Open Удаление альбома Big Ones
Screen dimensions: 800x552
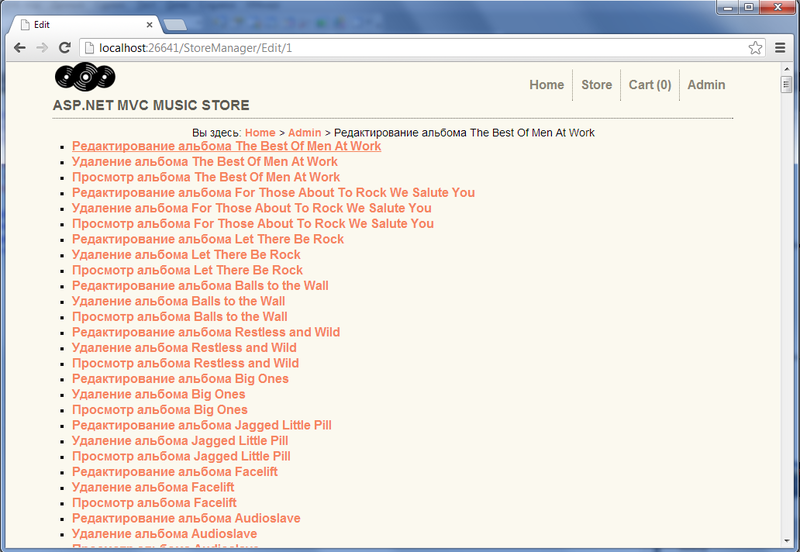(159, 394)
